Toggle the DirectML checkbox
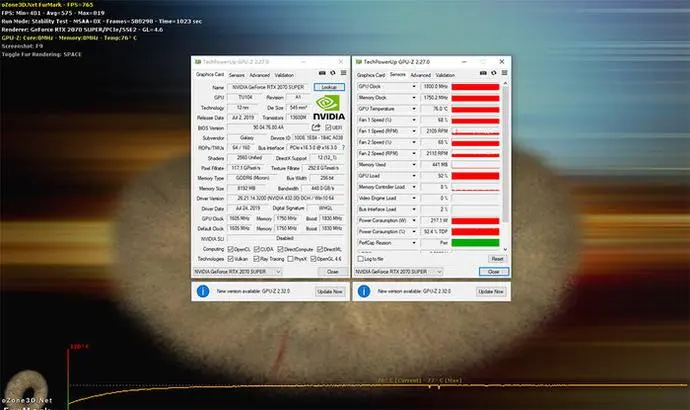The height and width of the screenshot is (410, 690). (x=320, y=249)
